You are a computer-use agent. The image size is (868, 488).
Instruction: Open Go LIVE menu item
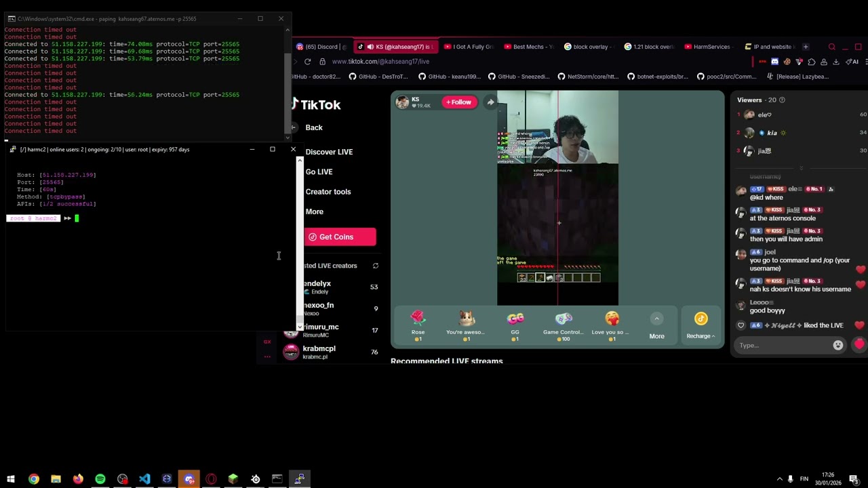click(319, 172)
